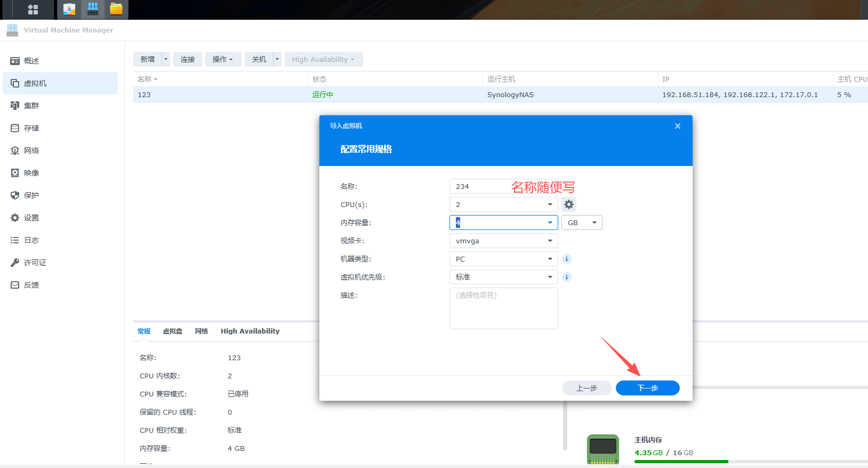Screen dimensions: 868x468
Task: Click the 名称 input field with 234
Action: (503, 186)
